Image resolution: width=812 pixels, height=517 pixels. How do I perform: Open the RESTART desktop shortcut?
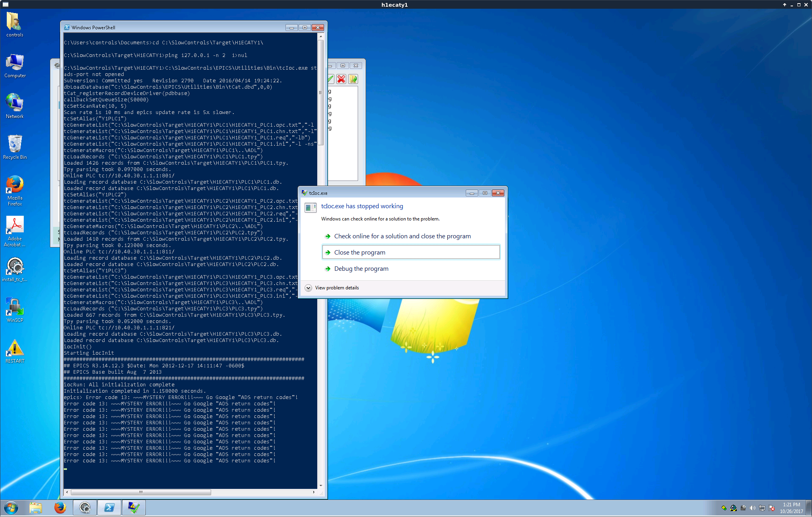point(15,350)
